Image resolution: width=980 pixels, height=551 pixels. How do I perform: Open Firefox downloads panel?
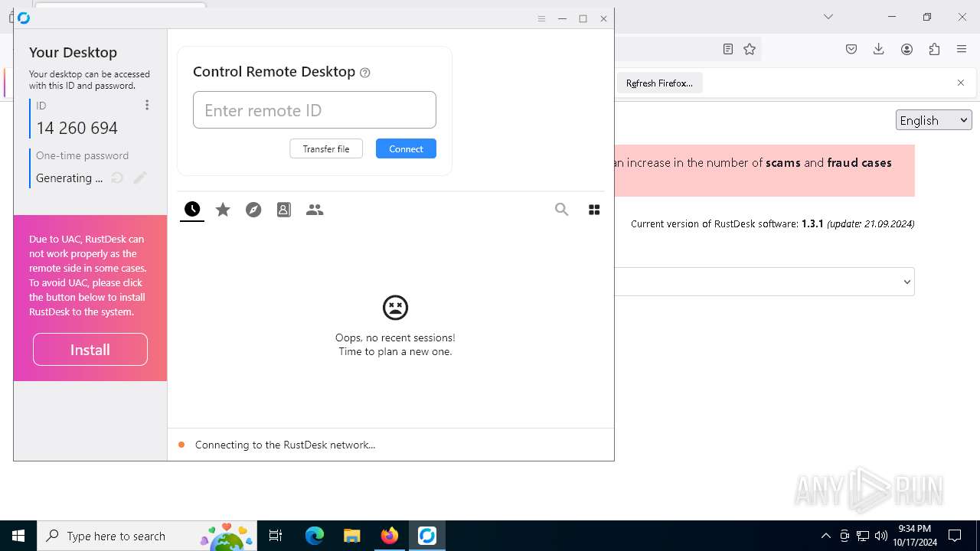point(879,49)
